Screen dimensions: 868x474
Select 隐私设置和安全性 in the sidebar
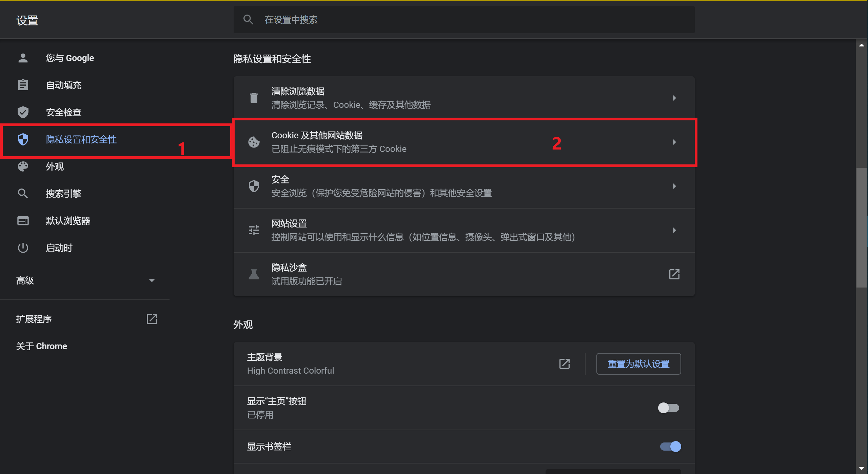[x=81, y=139]
